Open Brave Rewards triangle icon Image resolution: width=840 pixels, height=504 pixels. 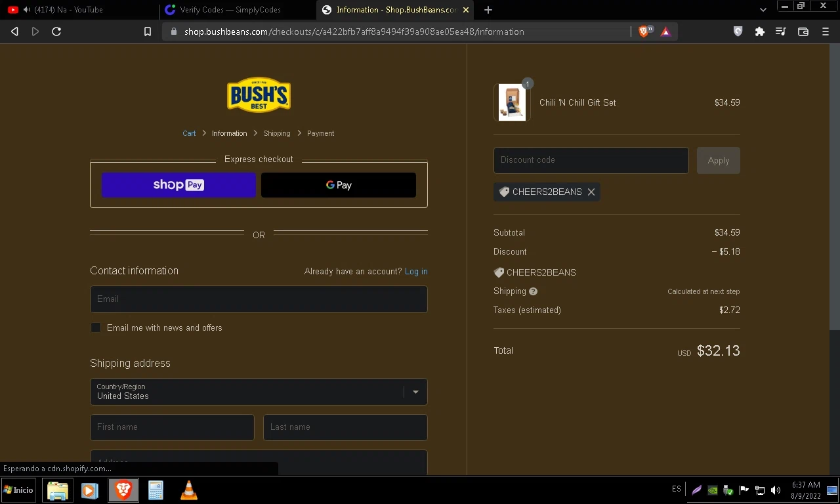(x=665, y=31)
